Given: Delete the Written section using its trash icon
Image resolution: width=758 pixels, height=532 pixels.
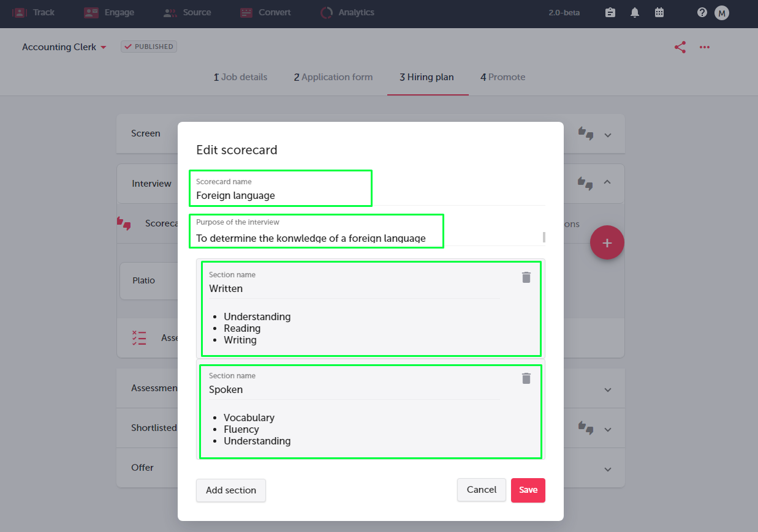Looking at the screenshot, I should tap(526, 277).
